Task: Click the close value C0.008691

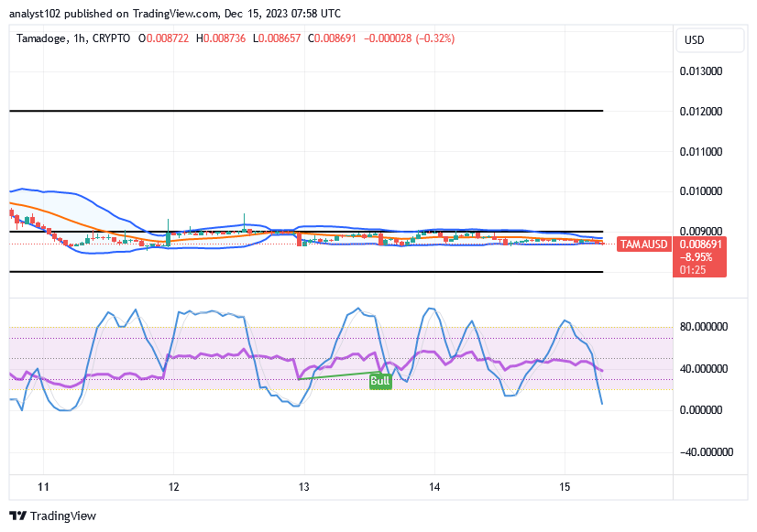Action: pos(332,38)
